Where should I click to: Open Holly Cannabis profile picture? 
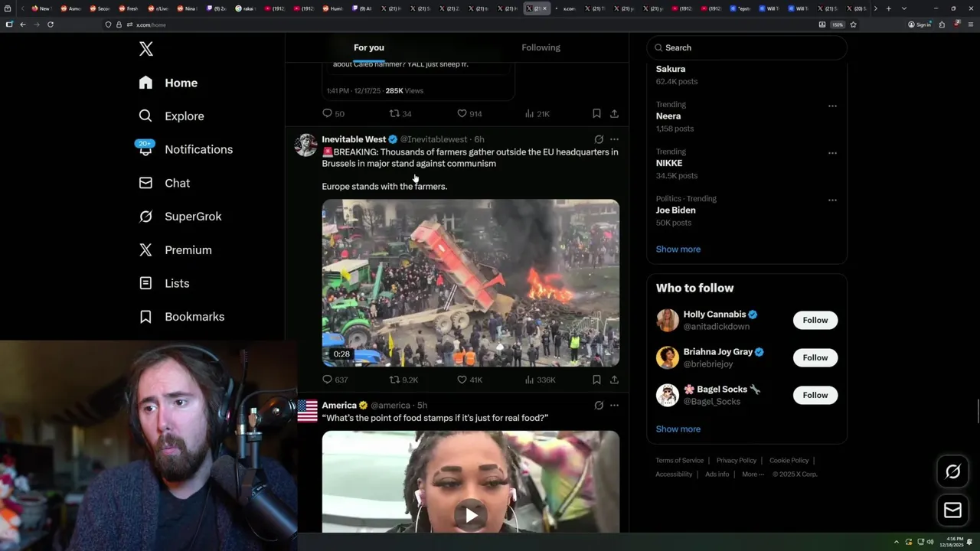(x=668, y=320)
